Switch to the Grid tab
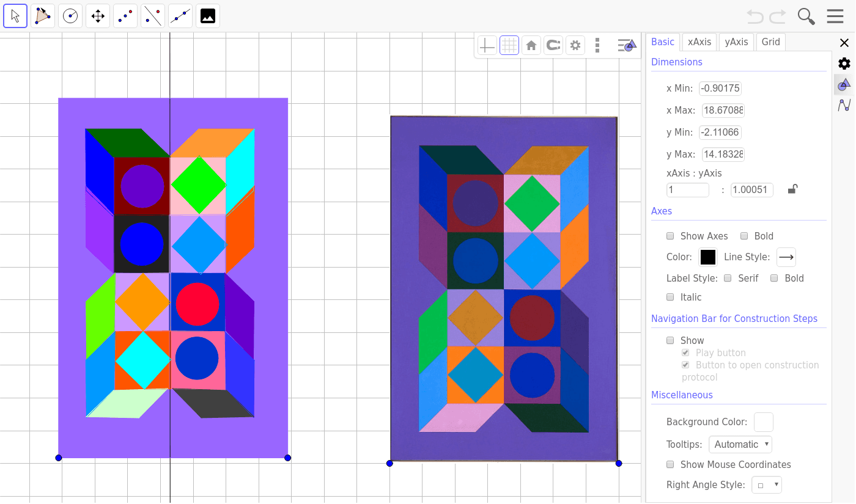The width and height of the screenshot is (856, 504). [x=770, y=42]
